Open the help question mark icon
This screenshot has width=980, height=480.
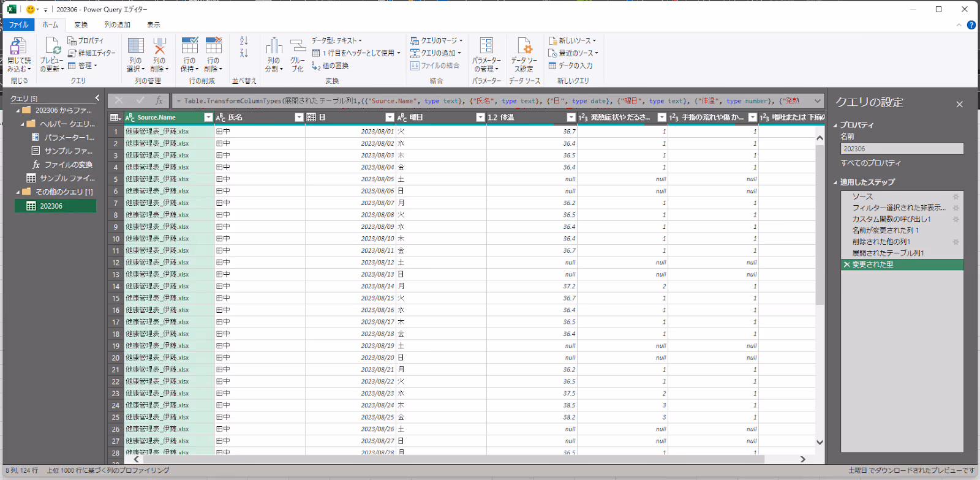(x=971, y=25)
